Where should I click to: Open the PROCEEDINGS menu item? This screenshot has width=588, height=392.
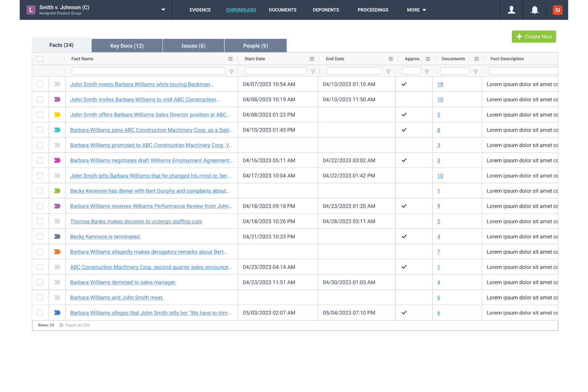point(373,10)
